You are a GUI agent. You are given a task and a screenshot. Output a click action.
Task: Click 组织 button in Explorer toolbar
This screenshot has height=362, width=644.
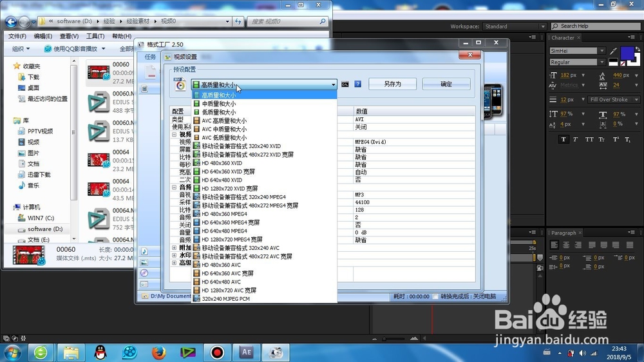tap(21, 48)
